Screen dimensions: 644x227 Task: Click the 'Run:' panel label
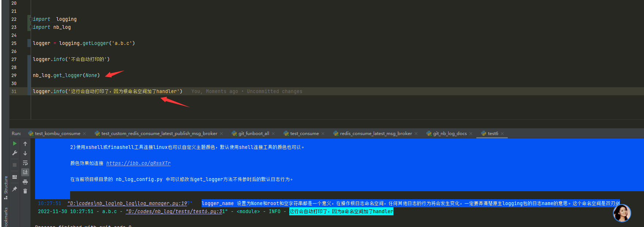click(x=16, y=134)
